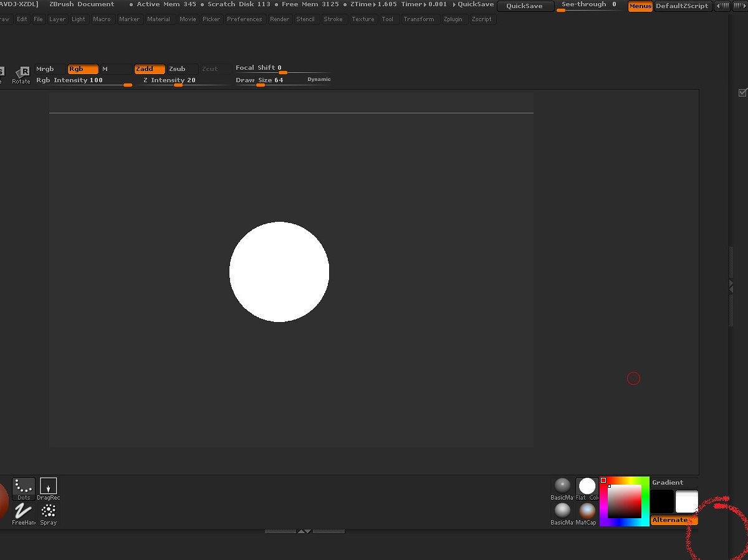Open the Marker menu
This screenshot has height=560, width=748.
tap(130, 19)
